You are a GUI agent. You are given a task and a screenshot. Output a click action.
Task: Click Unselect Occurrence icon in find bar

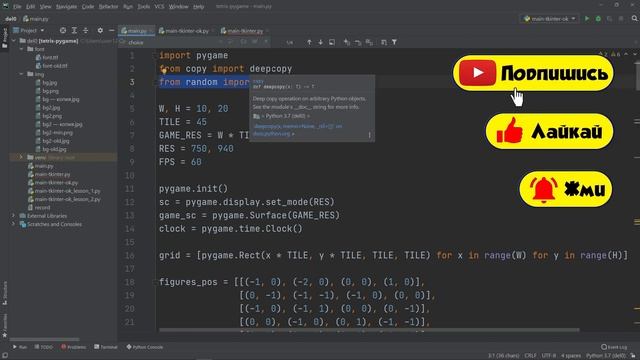[x=358, y=42]
